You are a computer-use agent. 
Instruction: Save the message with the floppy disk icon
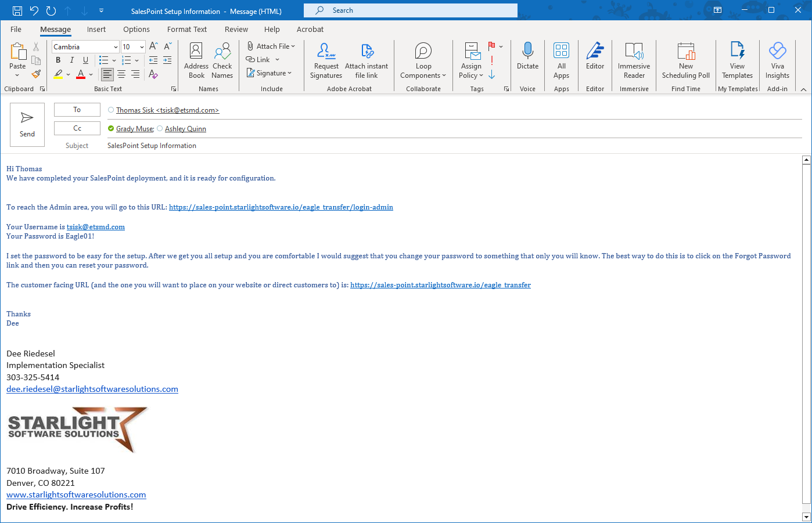click(x=17, y=10)
